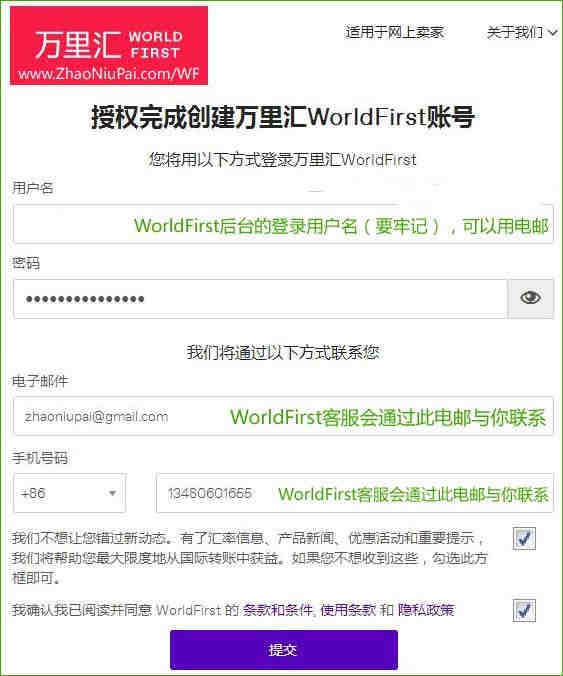The image size is (563, 676).
Task: Click the WorldFirst 万里汇 logo
Action: (x=109, y=45)
